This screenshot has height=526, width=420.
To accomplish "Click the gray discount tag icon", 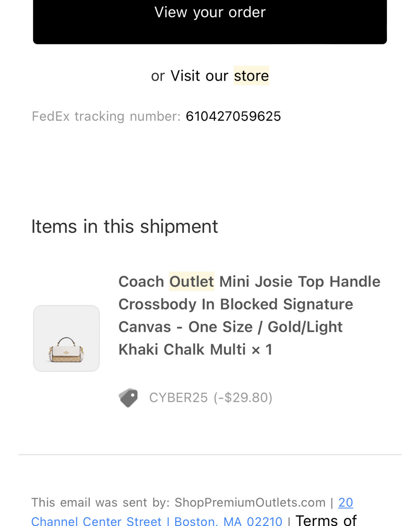I will (x=128, y=398).
